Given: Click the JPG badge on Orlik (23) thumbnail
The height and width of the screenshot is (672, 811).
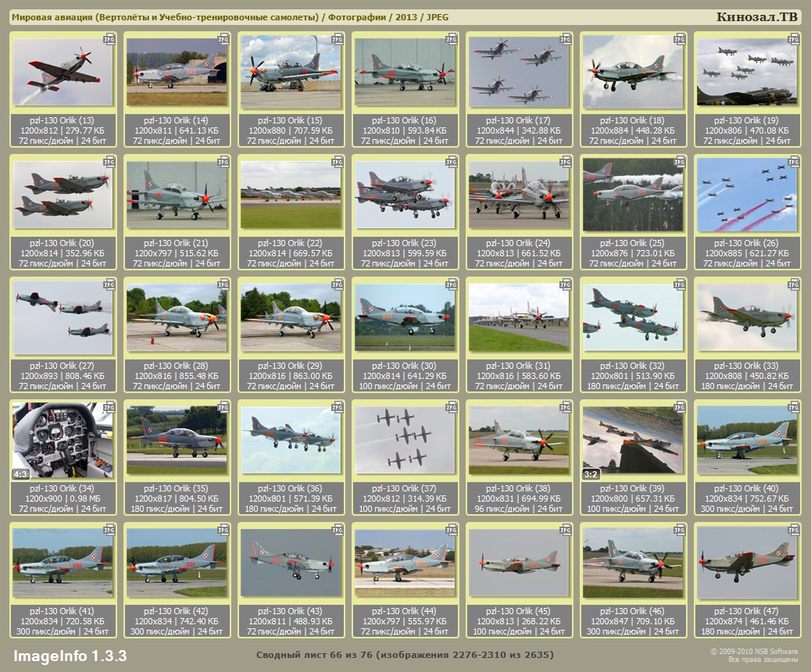Looking at the screenshot, I should click(452, 162).
